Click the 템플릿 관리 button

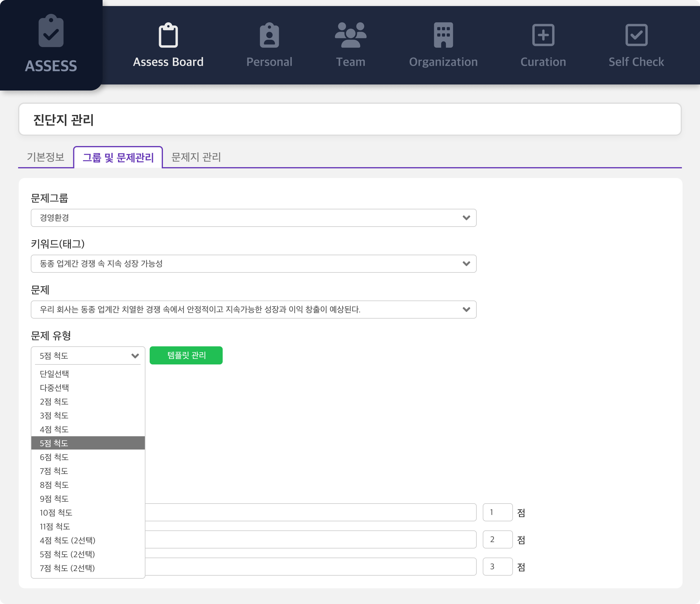[186, 355]
